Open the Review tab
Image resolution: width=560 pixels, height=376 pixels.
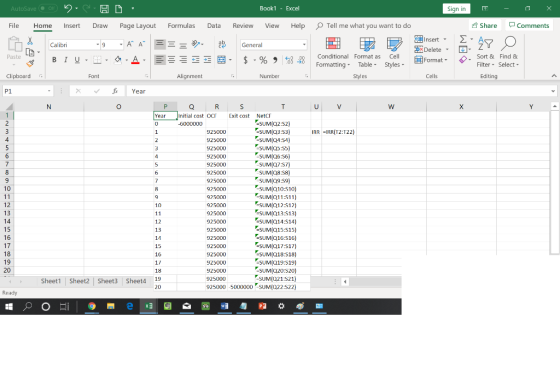pos(243,26)
